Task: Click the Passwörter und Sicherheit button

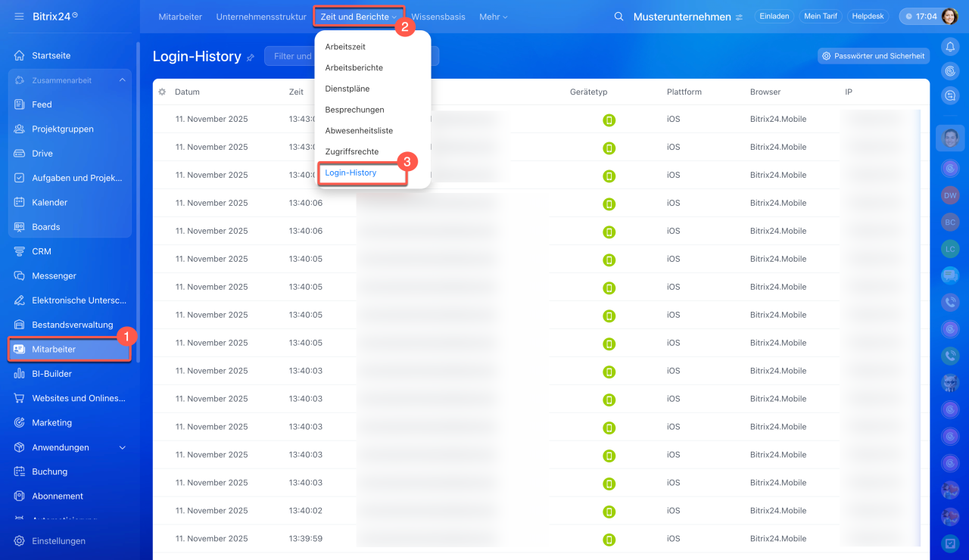Action: tap(873, 56)
